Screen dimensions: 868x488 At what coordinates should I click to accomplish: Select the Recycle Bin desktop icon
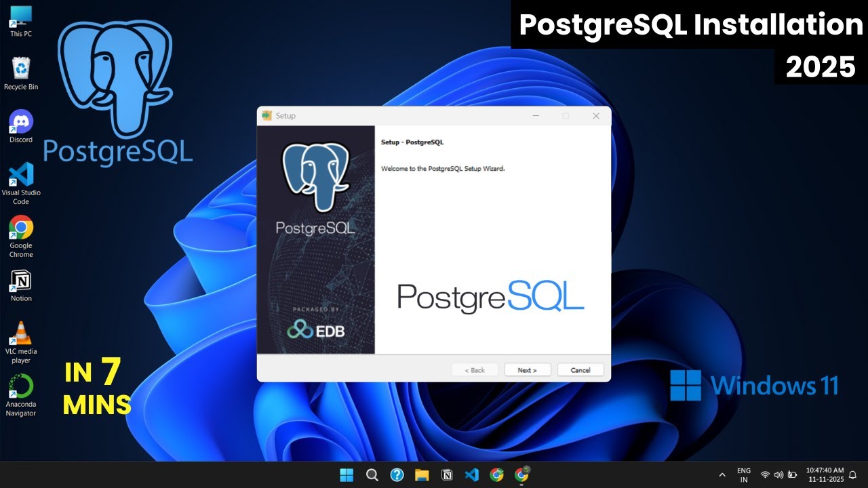21,73
